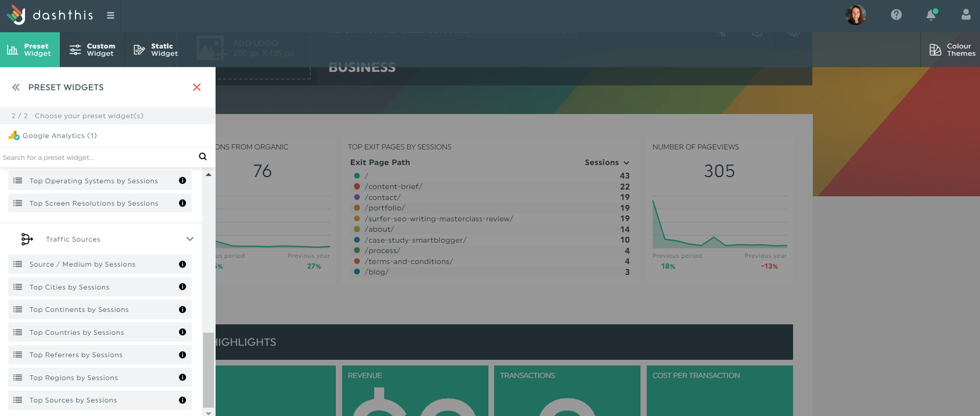Viewport: 980px width, 416px height.
Task: Click the dashthis logo
Action: pos(49,15)
